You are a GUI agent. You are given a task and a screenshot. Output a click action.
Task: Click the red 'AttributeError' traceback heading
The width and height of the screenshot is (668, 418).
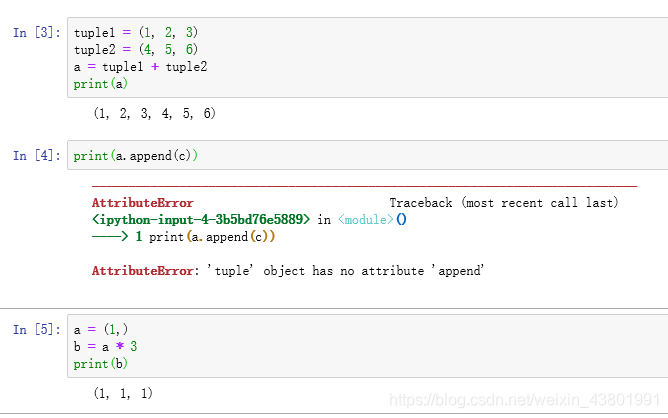[x=143, y=203]
